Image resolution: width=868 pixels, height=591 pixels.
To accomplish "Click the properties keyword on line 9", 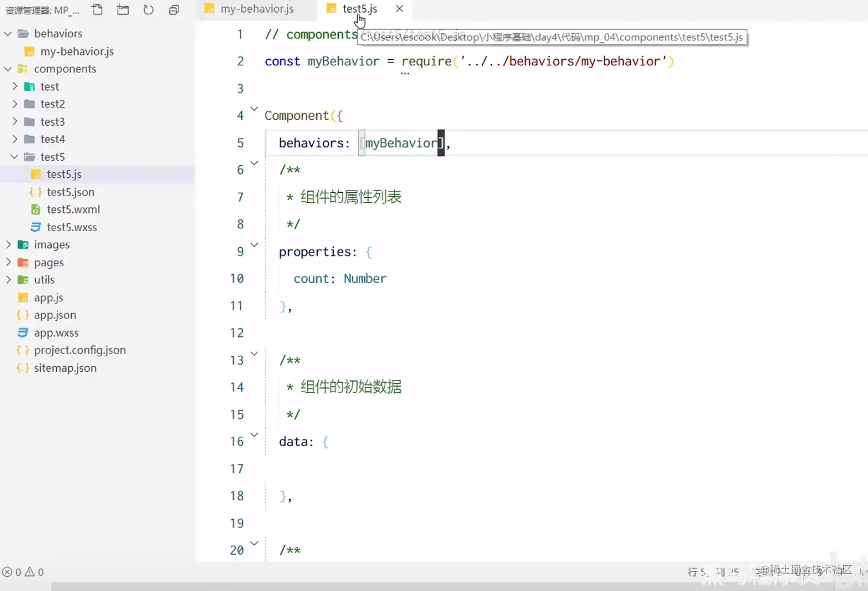I will pos(315,252).
